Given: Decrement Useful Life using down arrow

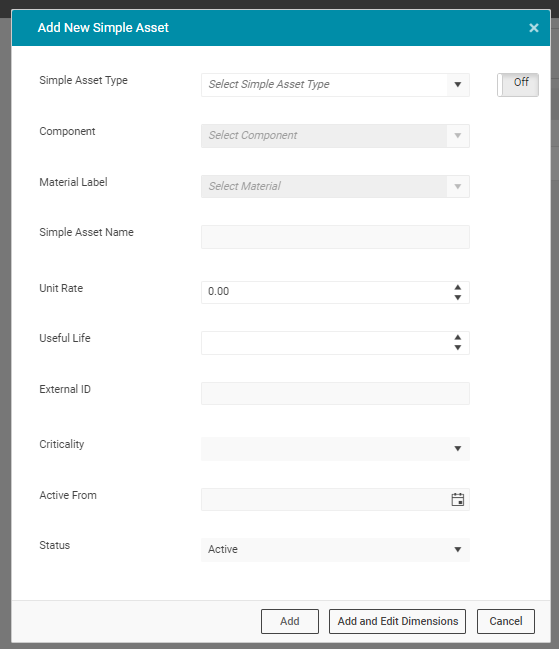Looking at the screenshot, I should (x=458, y=348).
